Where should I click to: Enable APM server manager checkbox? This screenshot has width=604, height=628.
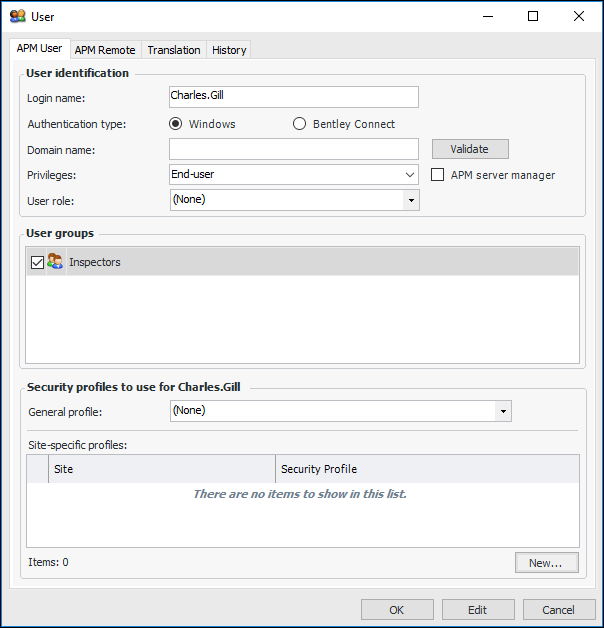438,175
